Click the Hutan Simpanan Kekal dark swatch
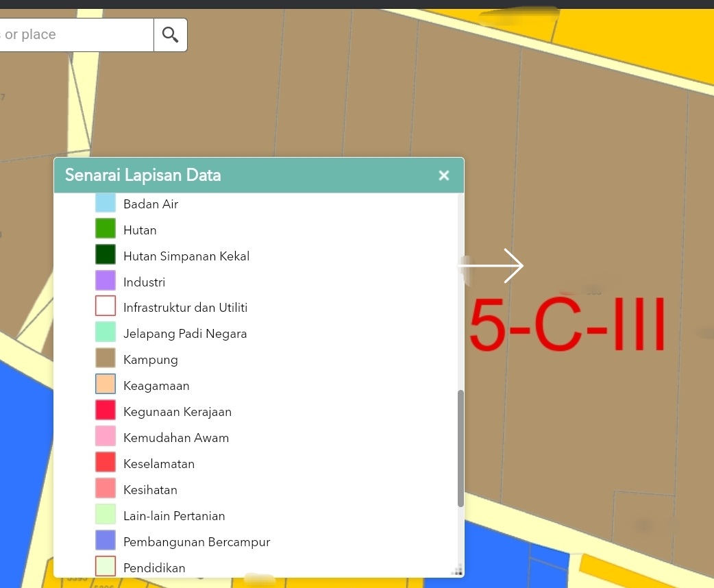This screenshot has height=588, width=714. [x=106, y=256]
